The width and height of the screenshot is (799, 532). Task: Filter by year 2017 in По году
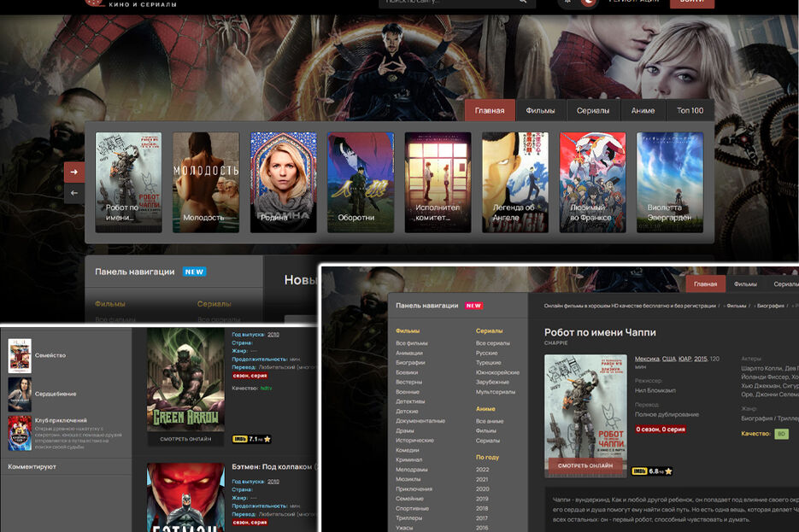(482, 518)
